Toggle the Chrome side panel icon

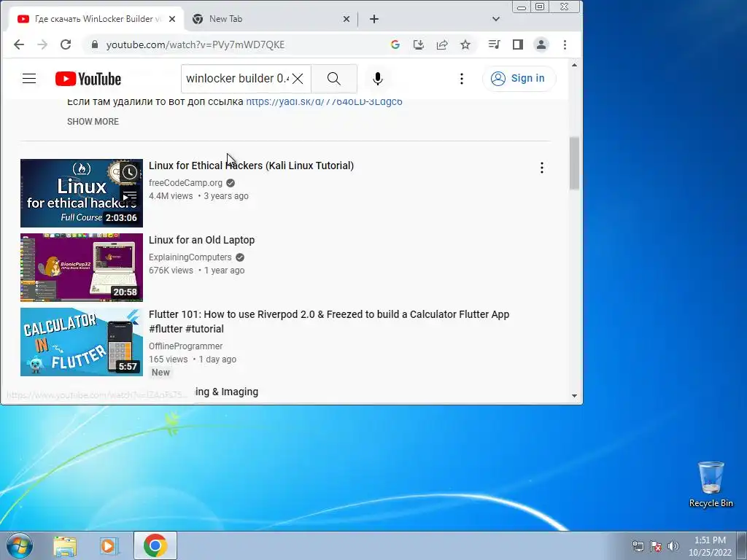point(518,44)
